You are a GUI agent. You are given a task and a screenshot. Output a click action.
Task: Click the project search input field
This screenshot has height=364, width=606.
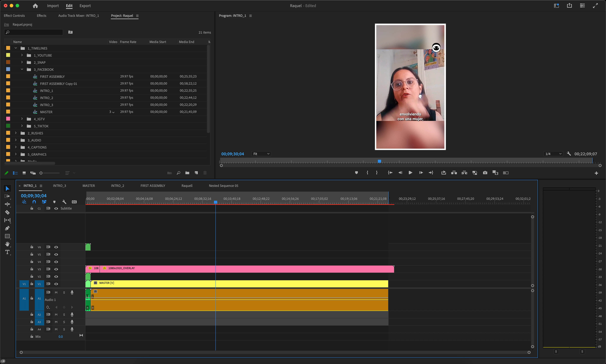point(34,32)
